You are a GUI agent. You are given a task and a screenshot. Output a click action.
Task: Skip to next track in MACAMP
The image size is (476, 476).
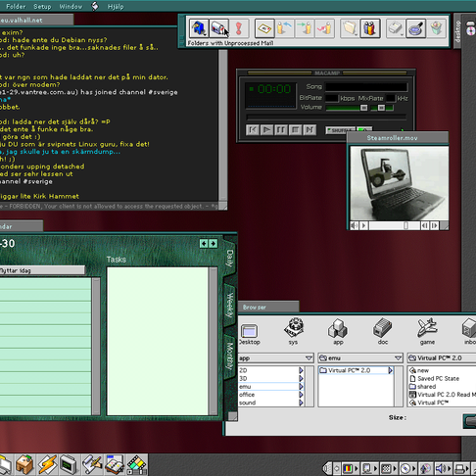309,130
